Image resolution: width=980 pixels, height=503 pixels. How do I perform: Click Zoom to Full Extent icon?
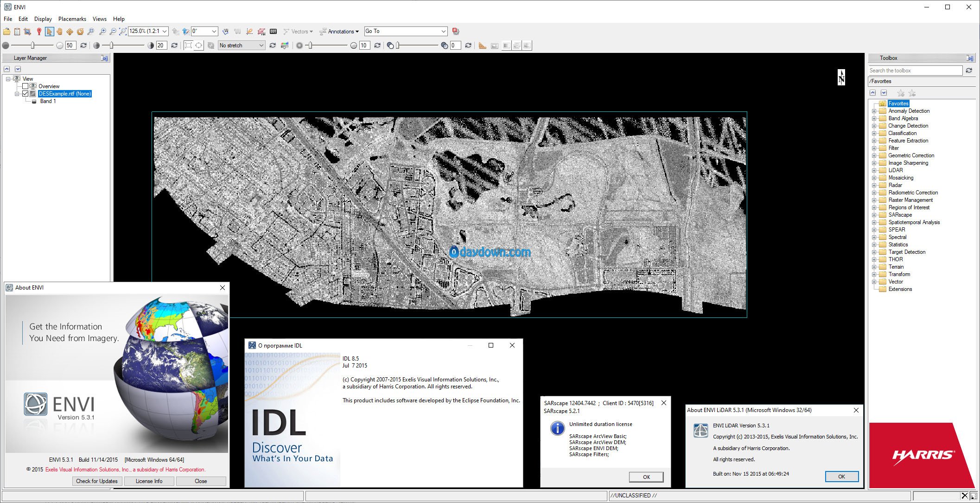(123, 32)
